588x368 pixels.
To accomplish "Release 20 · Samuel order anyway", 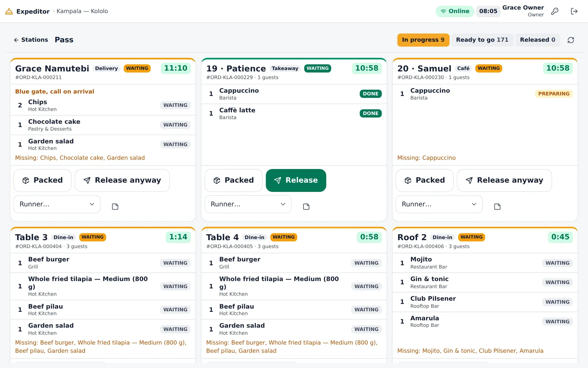I will coord(504,180).
